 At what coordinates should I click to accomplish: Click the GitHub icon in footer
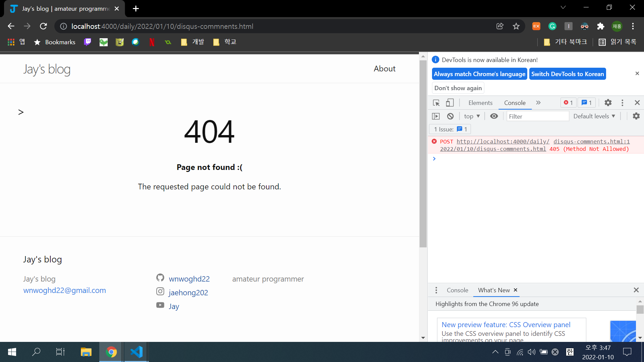(x=160, y=278)
